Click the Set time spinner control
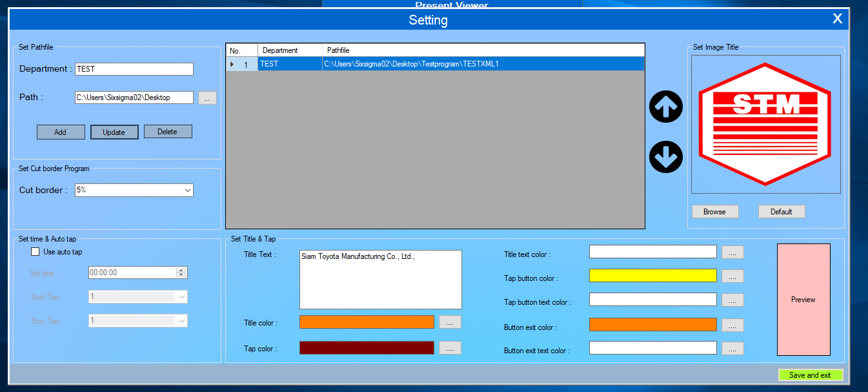This screenshot has height=392, width=868. [x=181, y=273]
